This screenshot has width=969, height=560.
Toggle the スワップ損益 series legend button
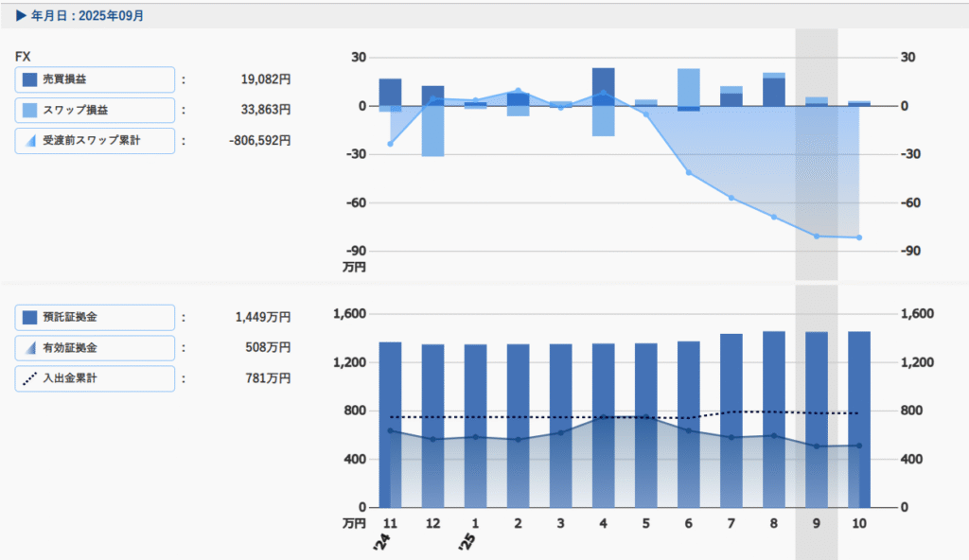(95, 110)
